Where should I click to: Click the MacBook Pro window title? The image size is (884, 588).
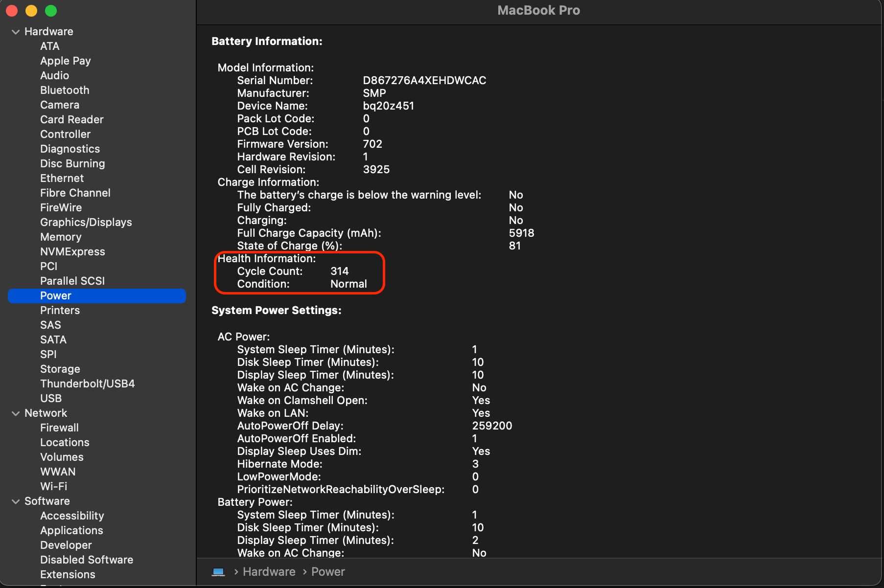(x=538, y=10)
